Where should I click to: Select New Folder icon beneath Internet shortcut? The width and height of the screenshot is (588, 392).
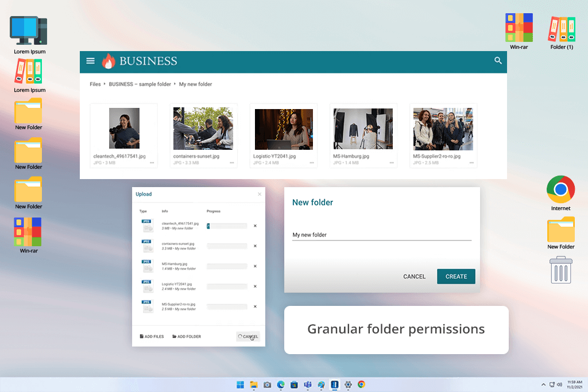click(560, 233)
